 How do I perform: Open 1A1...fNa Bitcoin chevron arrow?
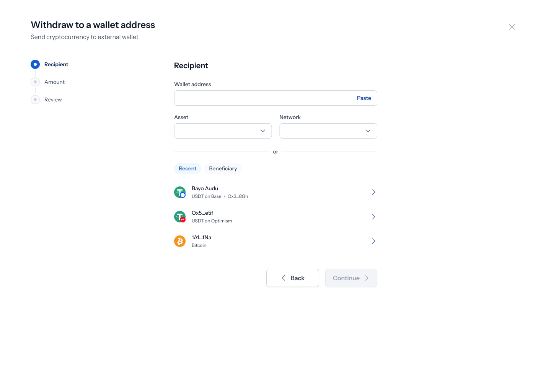coord(373,241)
